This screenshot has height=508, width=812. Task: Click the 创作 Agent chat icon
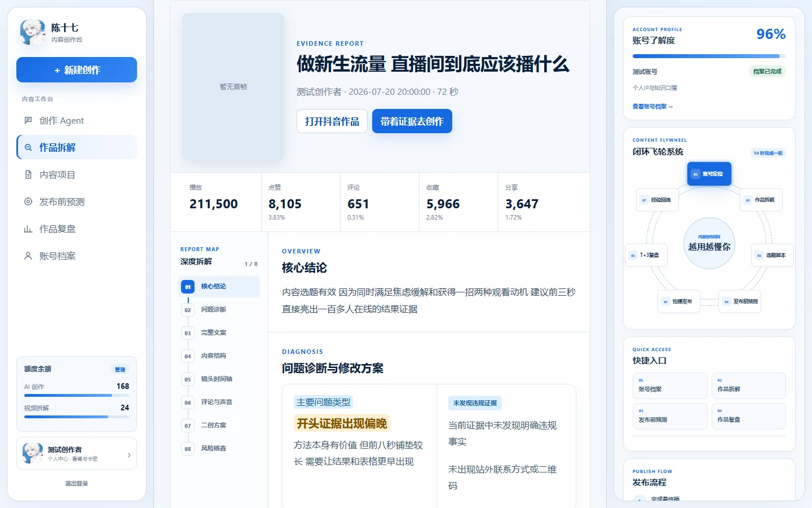coord(28,120)
